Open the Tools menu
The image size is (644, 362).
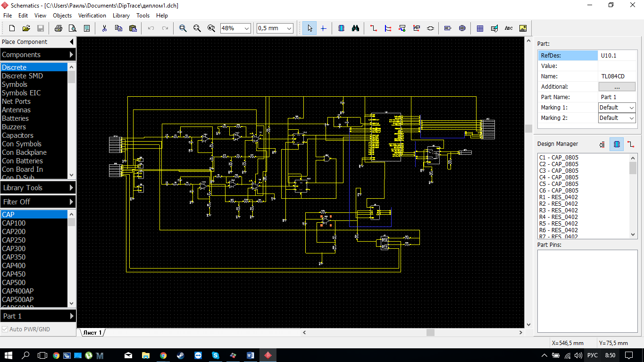tap(143, 16)
